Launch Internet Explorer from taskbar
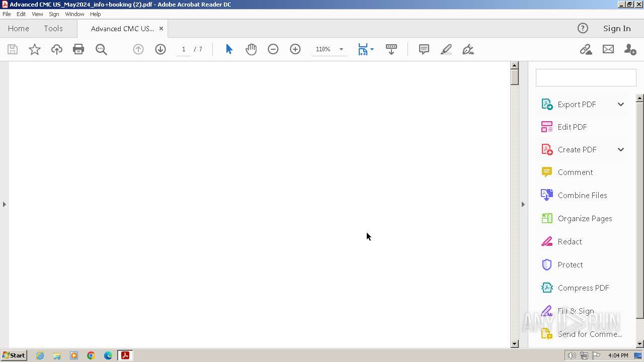 click(40, 355)
